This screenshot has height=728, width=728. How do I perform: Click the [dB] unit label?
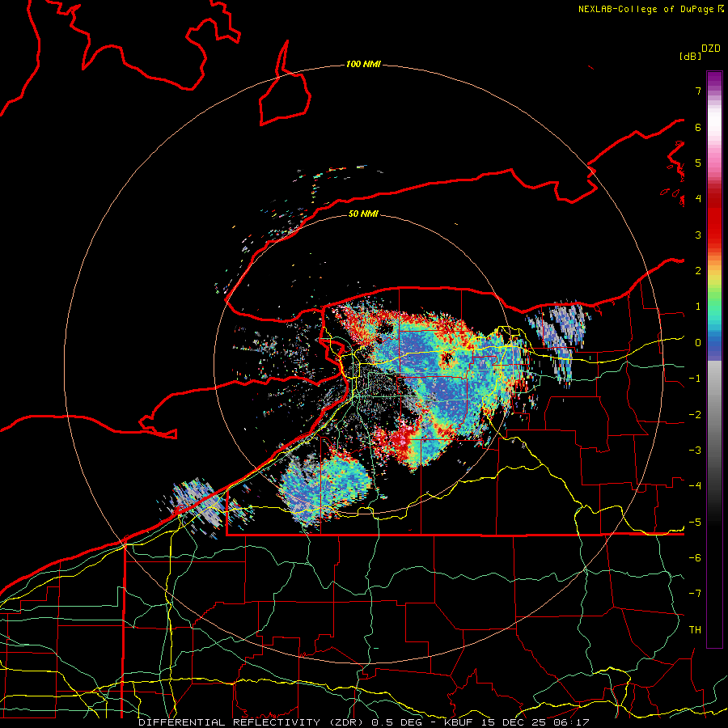[690, 56]
